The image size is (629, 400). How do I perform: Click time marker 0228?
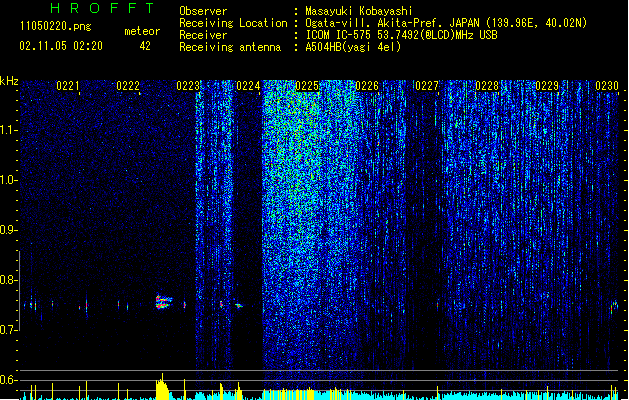pos(487,86)
